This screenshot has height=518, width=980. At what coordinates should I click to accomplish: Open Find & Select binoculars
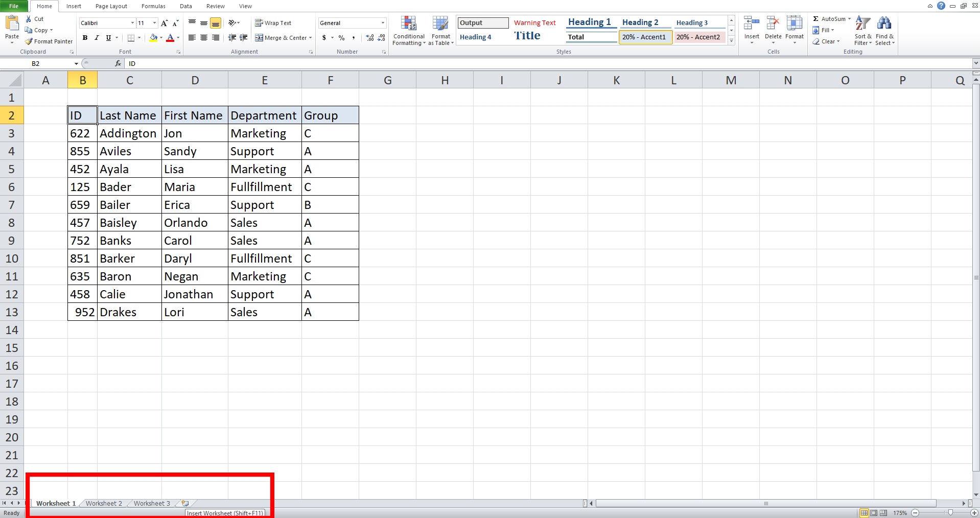tap(884, 31)
